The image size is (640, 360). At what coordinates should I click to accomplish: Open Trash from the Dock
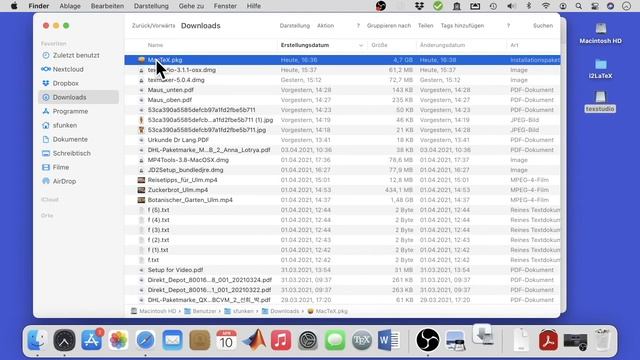coord(602,340)
